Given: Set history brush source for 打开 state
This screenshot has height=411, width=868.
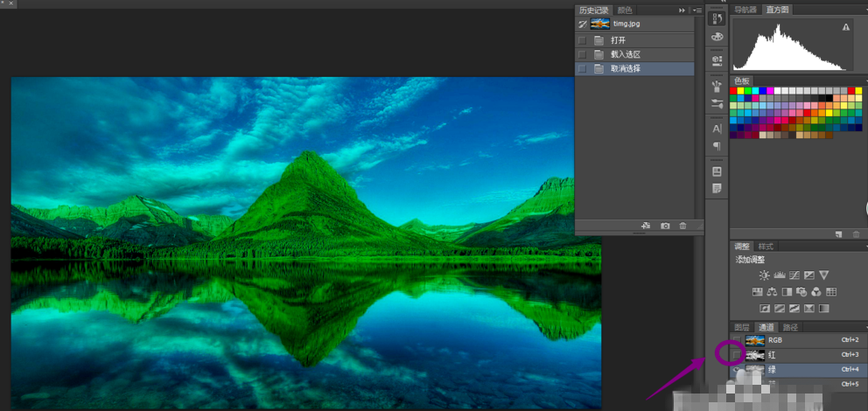Looking at the screenshot, I should click(581, 40).
